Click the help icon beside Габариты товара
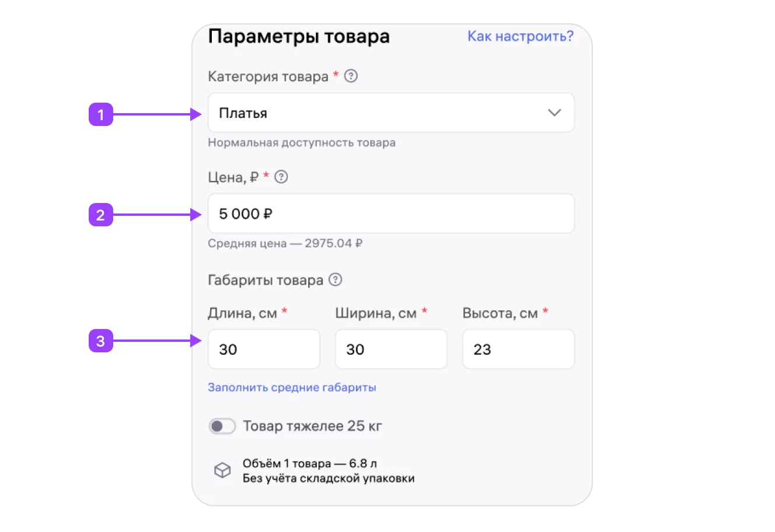Image resolution: width=775 pixels, height=532 pixels. coord(335,280)
